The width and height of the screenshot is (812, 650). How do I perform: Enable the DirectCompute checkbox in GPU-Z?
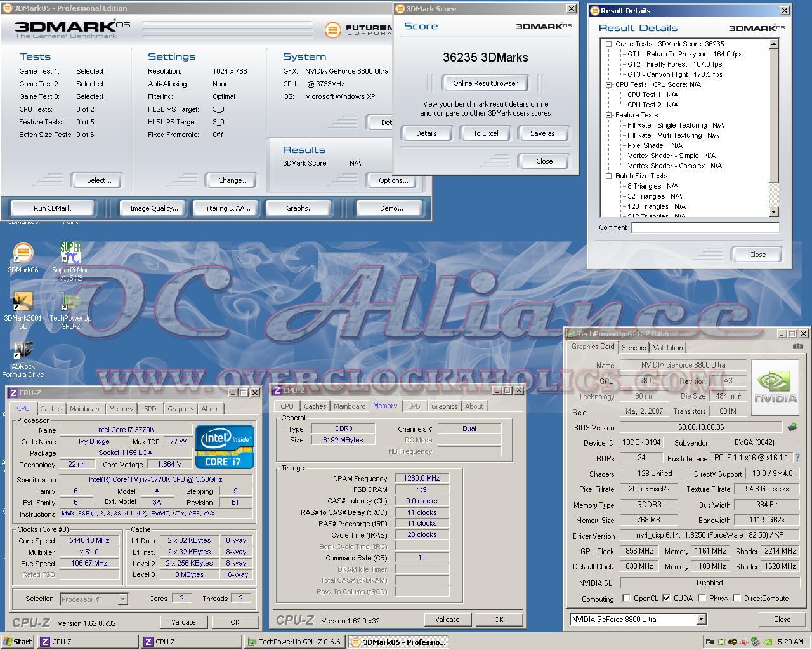point(737,599)
